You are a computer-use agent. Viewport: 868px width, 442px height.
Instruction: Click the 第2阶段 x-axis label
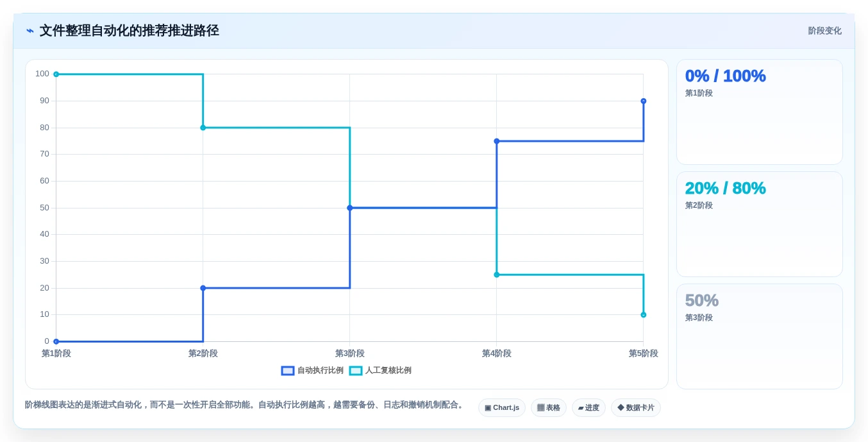[203, 353]
